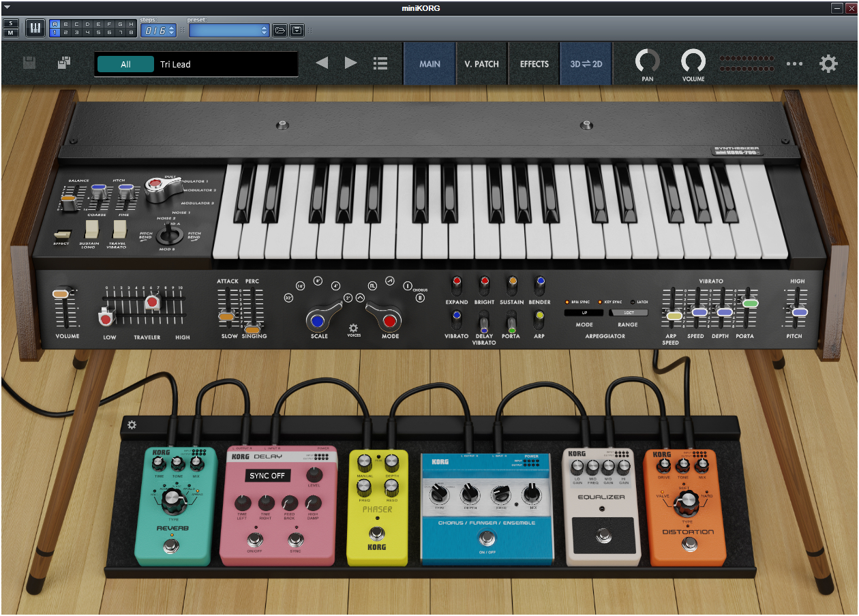Open the preset dropdown in top toolbar
The height and width of the screenshot is (616, 859).
229,30
